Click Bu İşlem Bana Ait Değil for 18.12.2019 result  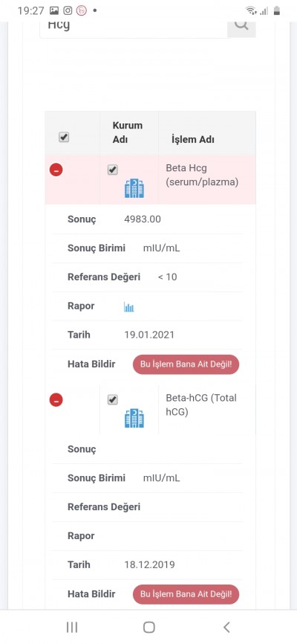tap(186, 594)
